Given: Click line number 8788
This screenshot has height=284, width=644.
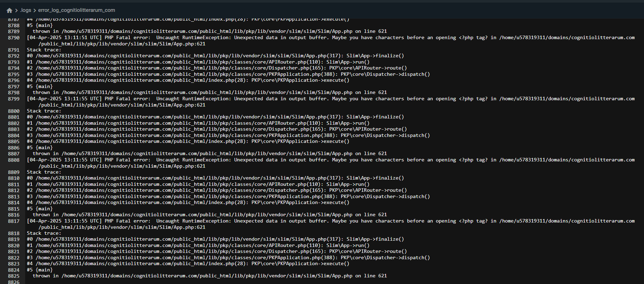Looking at the screenshot, I should point(14,26).
